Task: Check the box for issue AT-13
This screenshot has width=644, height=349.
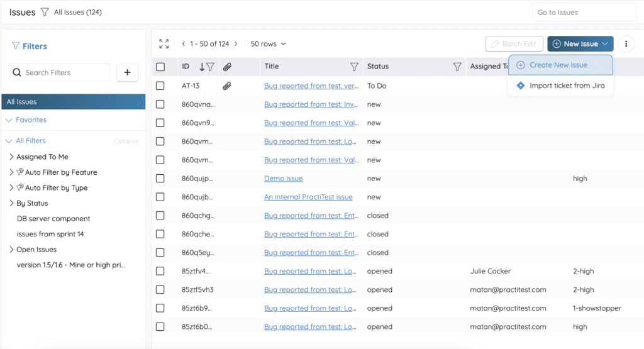Action: coord(160,86)
